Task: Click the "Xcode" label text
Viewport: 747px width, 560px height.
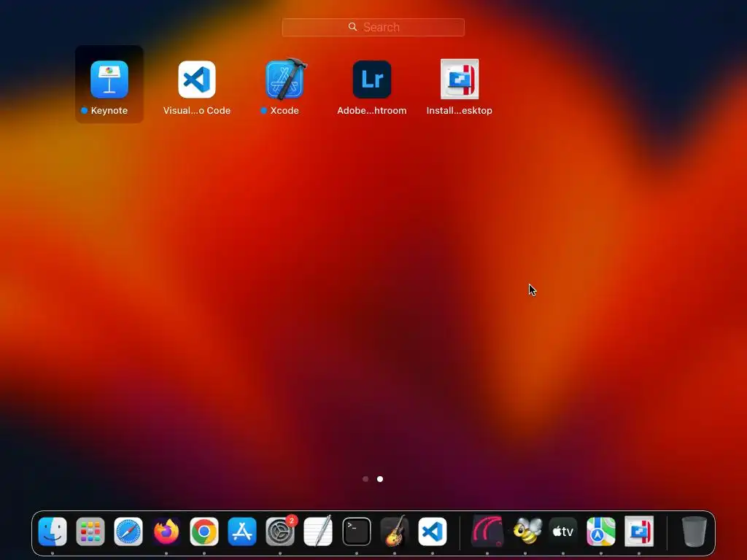Action: coord(285,111)
